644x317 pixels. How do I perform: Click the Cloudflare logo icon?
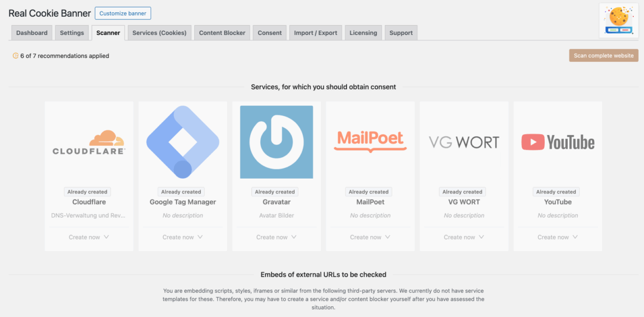[x=89, y=142]
